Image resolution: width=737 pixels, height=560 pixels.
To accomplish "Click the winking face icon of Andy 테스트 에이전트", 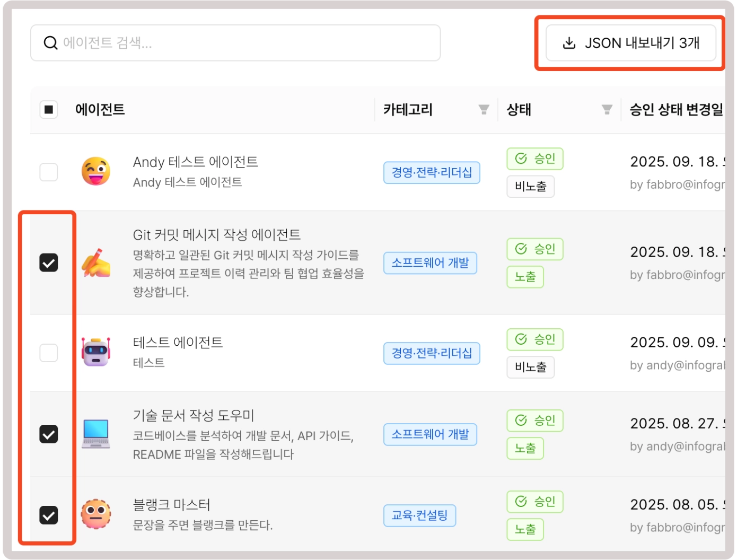I will pyautogui.click(x=96, y=171).
